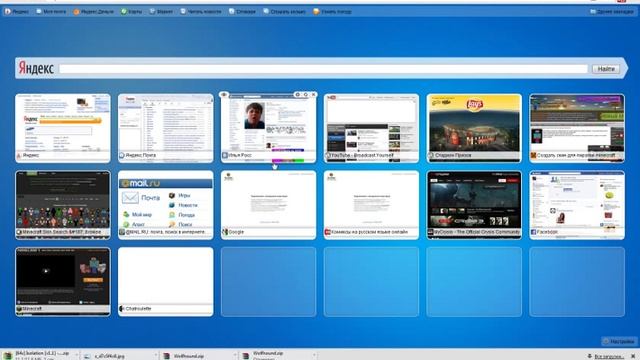Open the Создать скин minecraft thumbnail
Screen dimensions: 640x360
(577, 128)
